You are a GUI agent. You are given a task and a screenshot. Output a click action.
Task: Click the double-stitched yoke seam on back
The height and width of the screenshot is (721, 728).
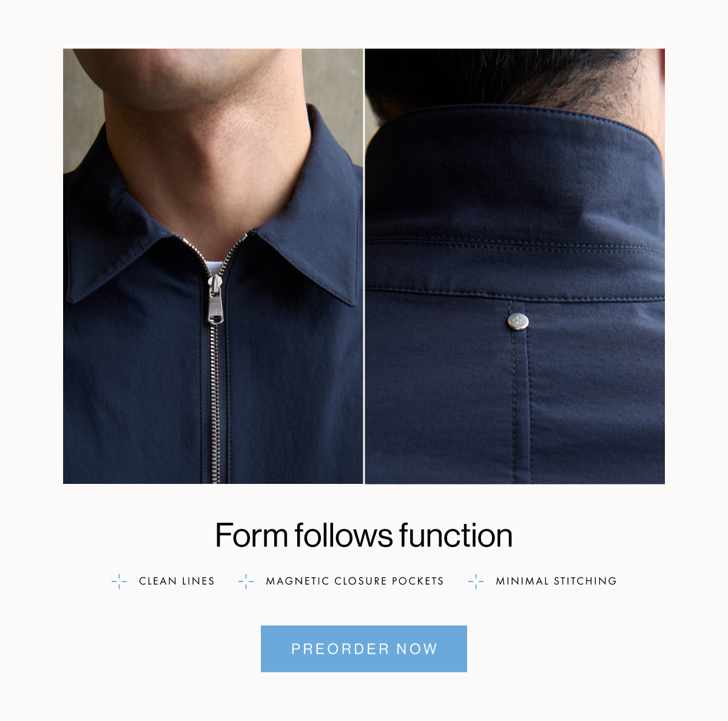coord(515,246)
